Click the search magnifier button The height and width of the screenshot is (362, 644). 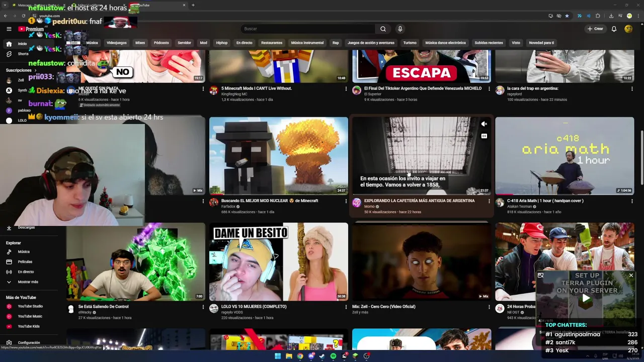click(383, 29)
